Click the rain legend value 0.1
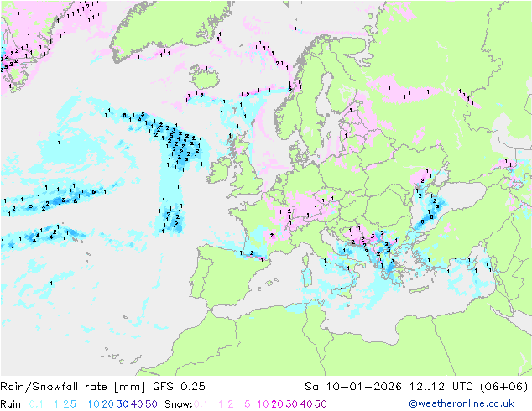This screenshot has width=532, height=411. tap(36, 404)
